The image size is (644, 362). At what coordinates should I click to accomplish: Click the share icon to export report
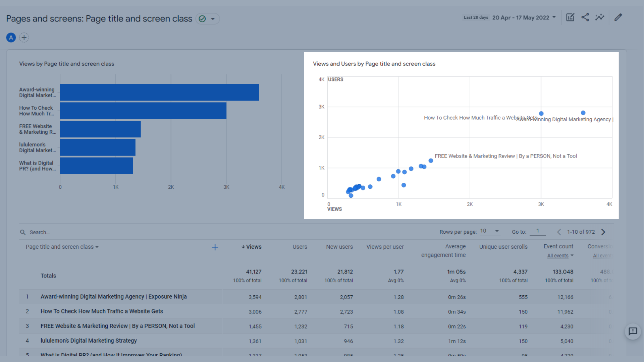(x=585, y=18)
